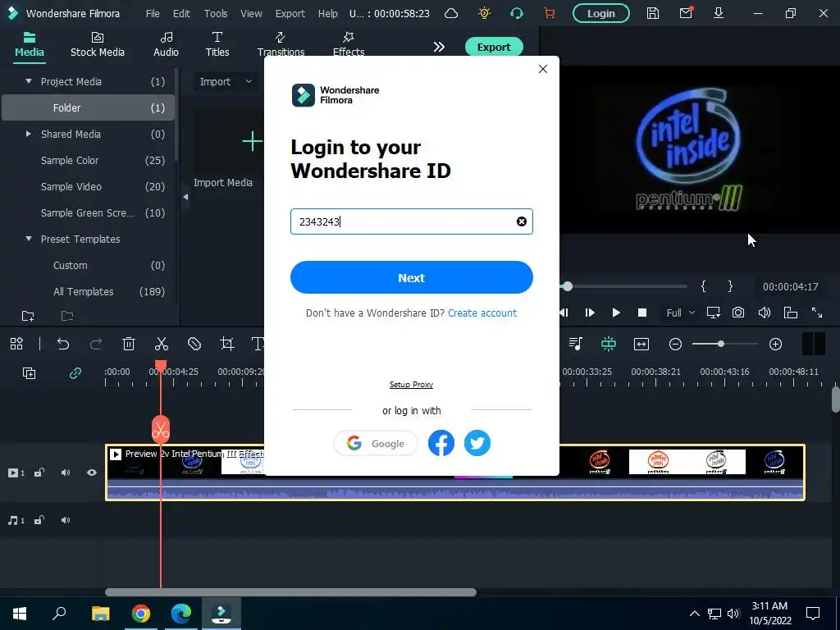The width and height of the screenshot is (840, 630).
Task: Open the File menu
Action: [153, 13]
